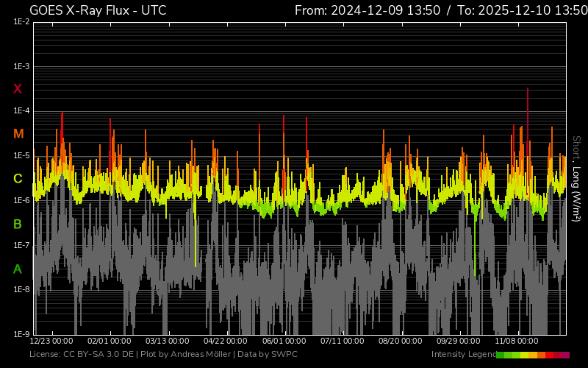The width and height of the screenshot is (588, 368).
Task: Click the Intensity Legend color bar
Action: click(532, 355)
